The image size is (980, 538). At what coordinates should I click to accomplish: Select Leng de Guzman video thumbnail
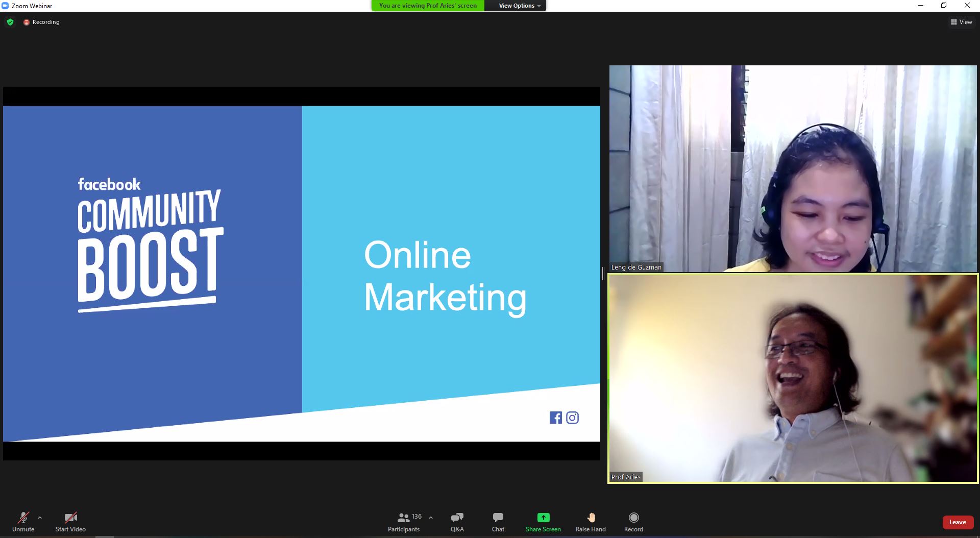click(793, 168)
